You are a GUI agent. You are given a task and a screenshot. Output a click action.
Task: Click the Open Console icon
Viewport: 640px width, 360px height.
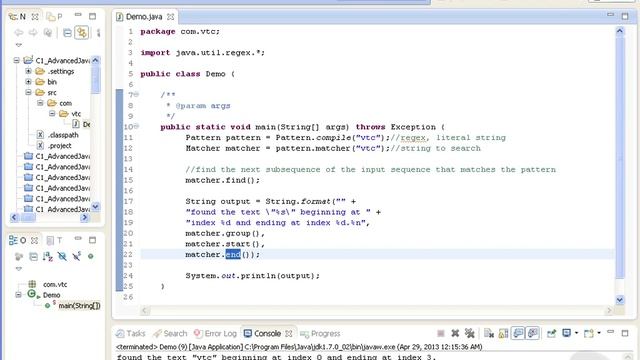point(589,333)
